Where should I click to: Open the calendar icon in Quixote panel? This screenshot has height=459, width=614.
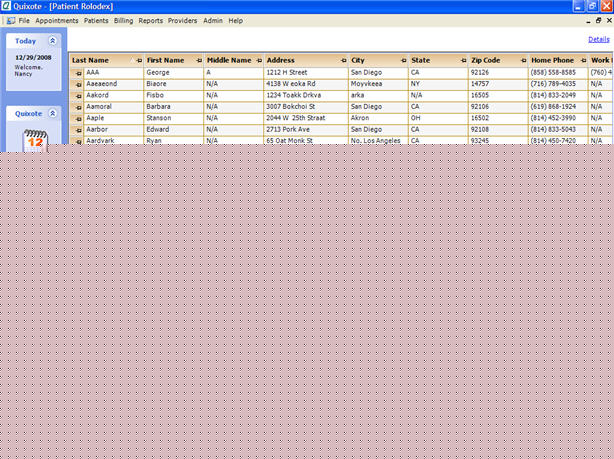(35, 140)
